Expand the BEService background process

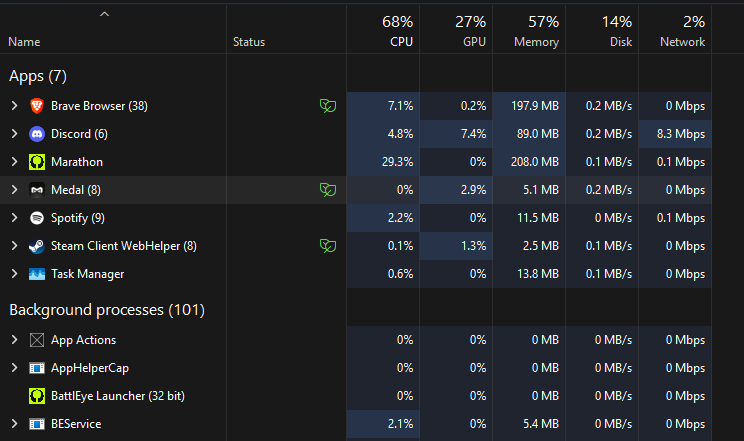tap(14, 423)
